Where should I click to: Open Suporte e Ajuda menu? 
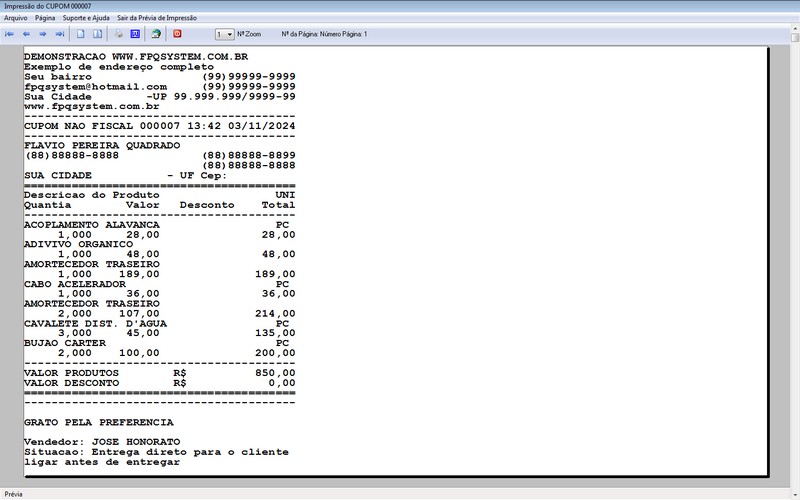pyautogui.click(x=86, y=18)
